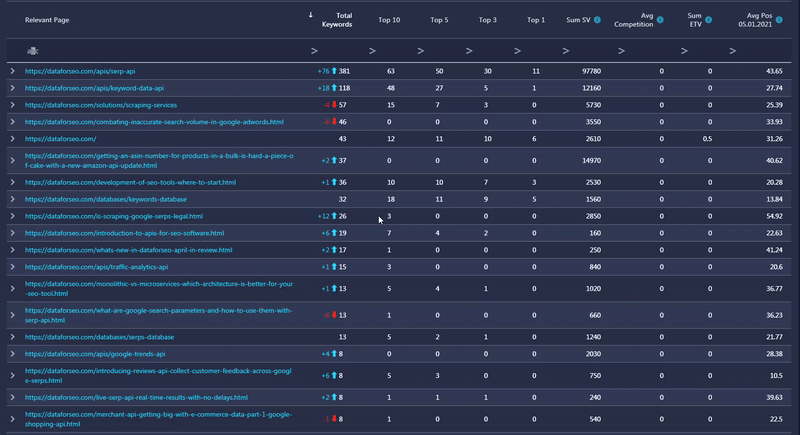This screenshot has height=435, width=800.
Task: Open the solutions/scraping-services link
Action: point(101,105)
